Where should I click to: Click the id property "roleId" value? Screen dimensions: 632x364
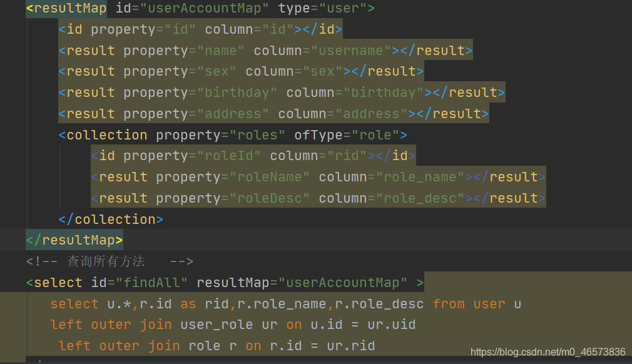pos(228,156)
